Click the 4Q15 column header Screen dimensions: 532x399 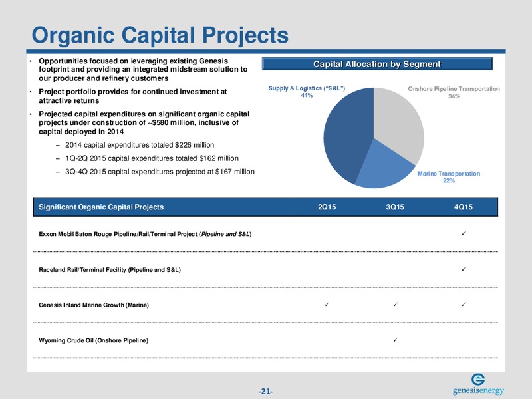point(463,207)
